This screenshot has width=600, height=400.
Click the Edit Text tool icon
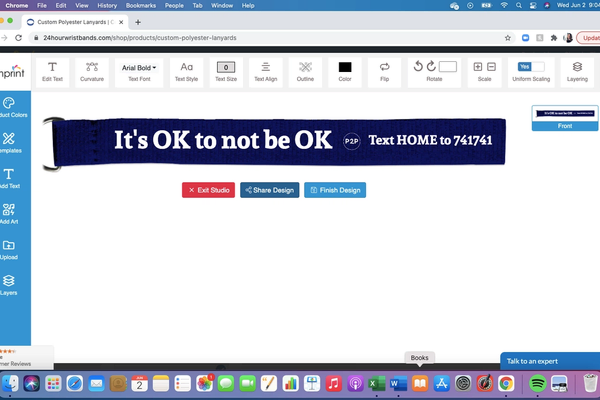[x=50, y=67]
